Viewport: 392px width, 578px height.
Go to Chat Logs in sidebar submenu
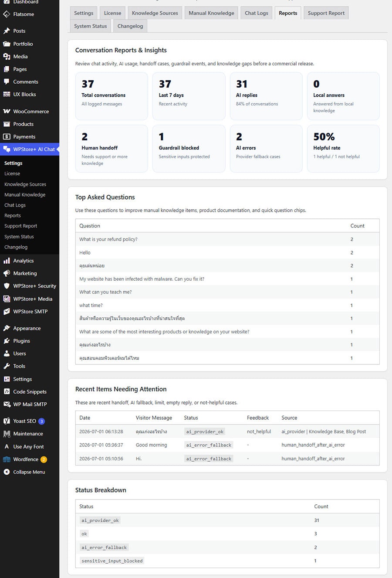click(x=15, y=206)
